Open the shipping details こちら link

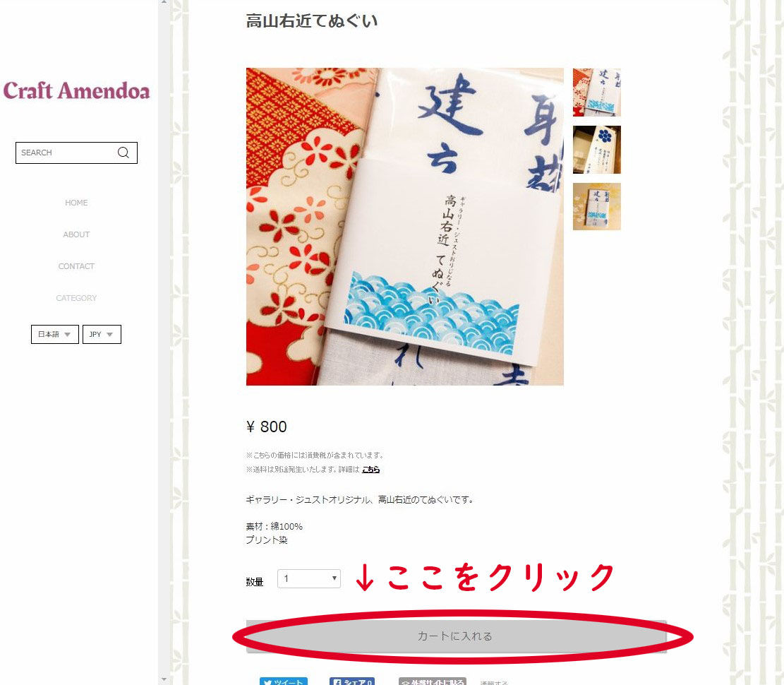[371, 470]
